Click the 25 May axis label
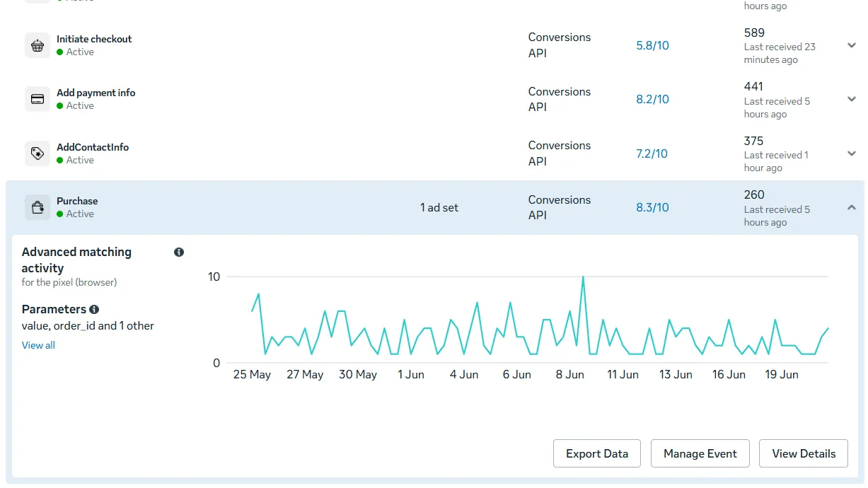Image resolution: width=868 pixels, height=488 pixels. click(252, 374)
